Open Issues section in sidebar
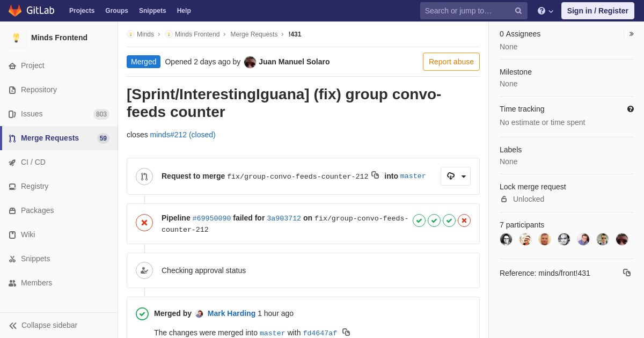 [59, 114]
